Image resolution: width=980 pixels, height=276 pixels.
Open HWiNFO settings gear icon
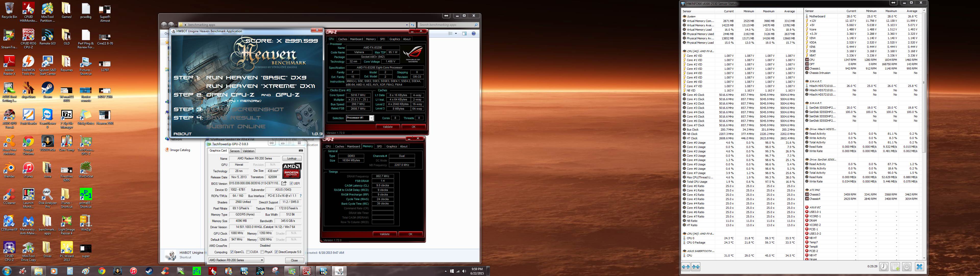(x=906, y=267)
